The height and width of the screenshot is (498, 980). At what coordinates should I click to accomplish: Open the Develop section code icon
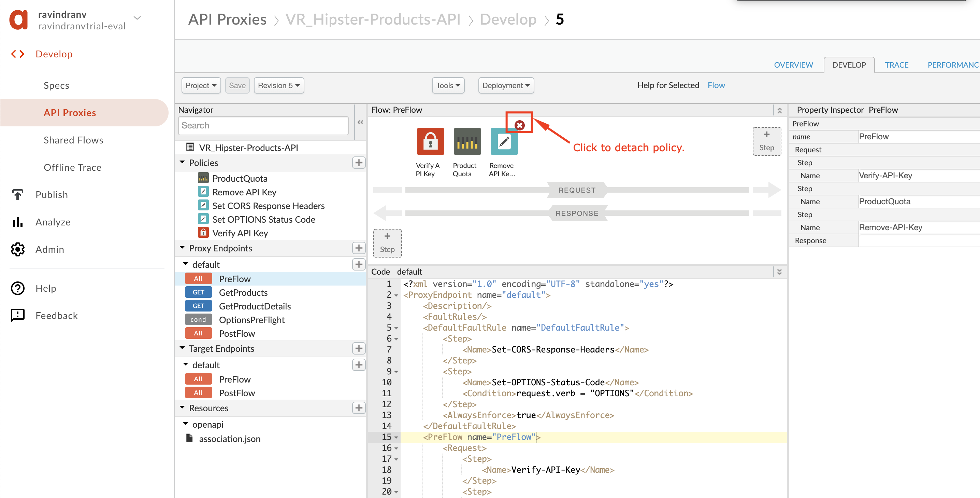click(18, 54)
